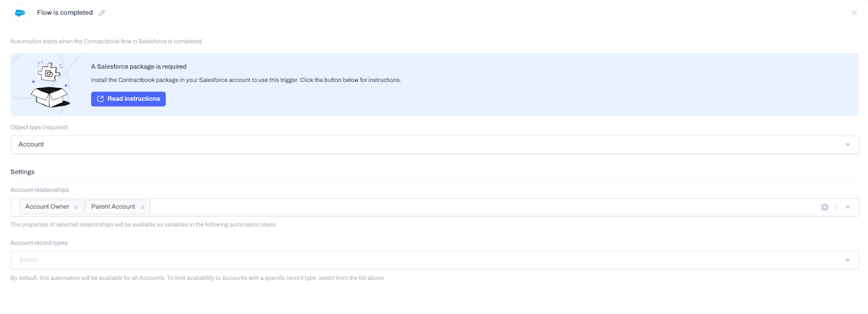This screenshot has height=314, width=868.
Task: Select the Object type Account field
Action: point(434,144)
